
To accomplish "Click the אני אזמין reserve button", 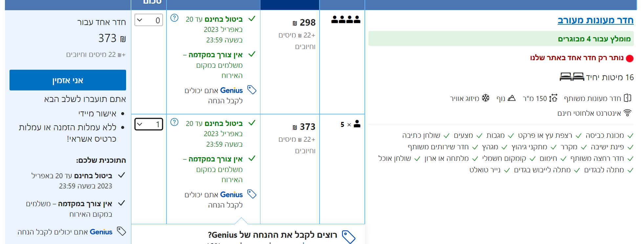I will click(x=67, y=80).
